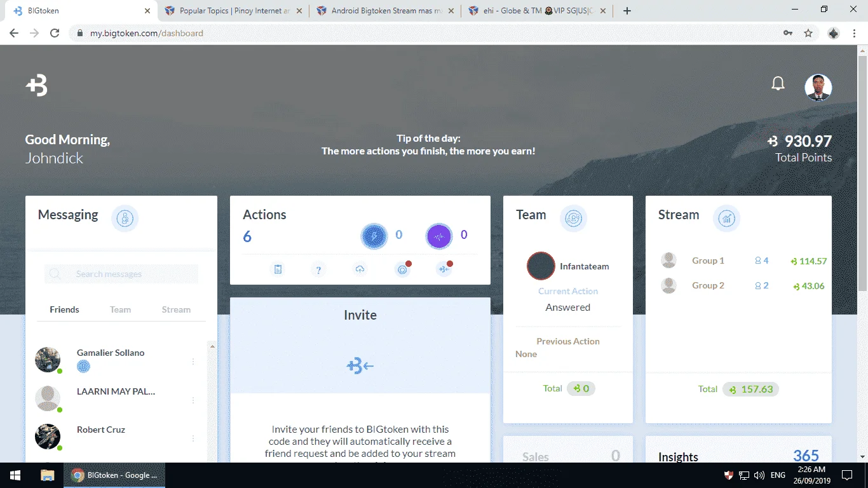This screenshot has height=488, width=868.
Task: Click the saved password key icon
Action: 788,33
